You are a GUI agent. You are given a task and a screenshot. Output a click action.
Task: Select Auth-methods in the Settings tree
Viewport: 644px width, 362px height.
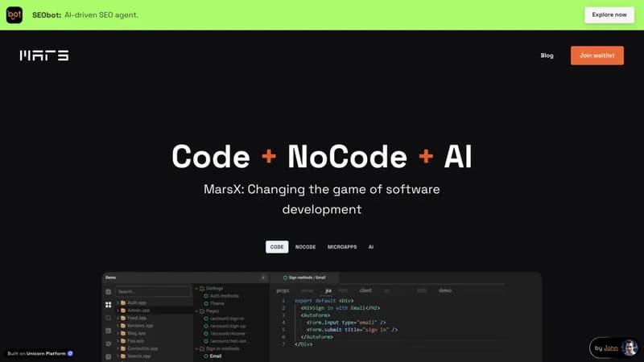(x=225, y=296)
